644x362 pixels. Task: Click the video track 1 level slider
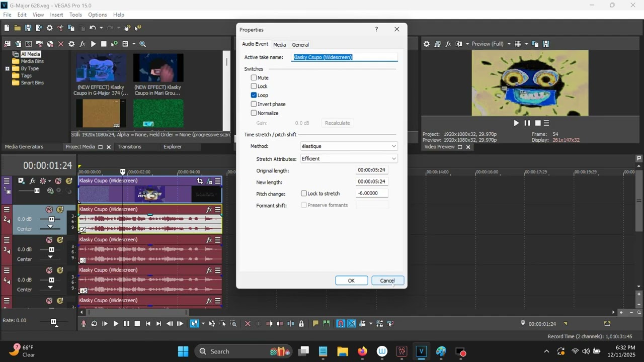37,191
